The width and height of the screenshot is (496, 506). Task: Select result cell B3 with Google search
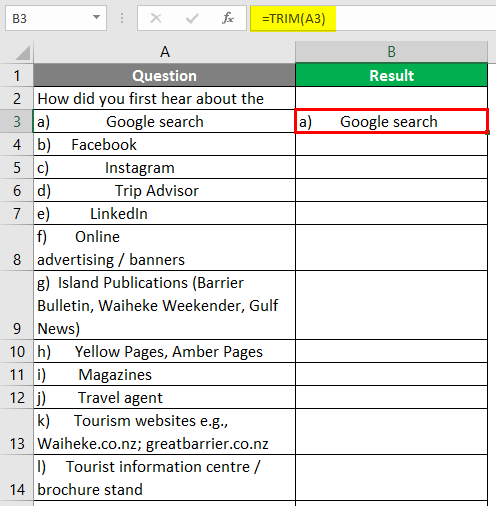(391, 121)
